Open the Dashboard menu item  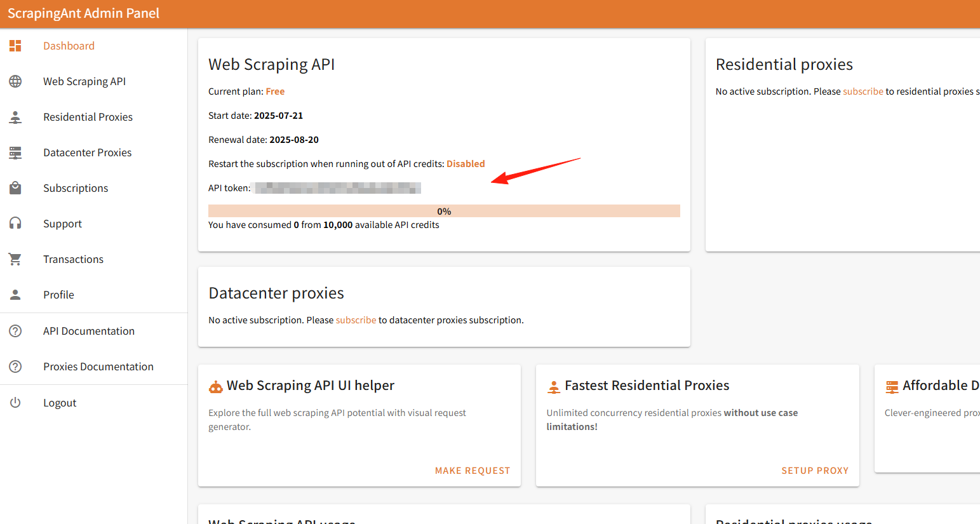tap(94, 46)
